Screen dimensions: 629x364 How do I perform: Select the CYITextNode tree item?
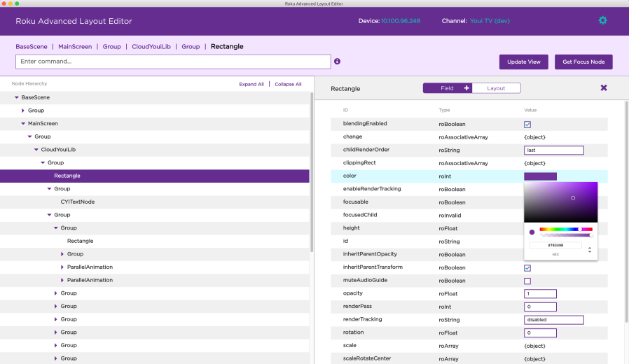[78, 202]
